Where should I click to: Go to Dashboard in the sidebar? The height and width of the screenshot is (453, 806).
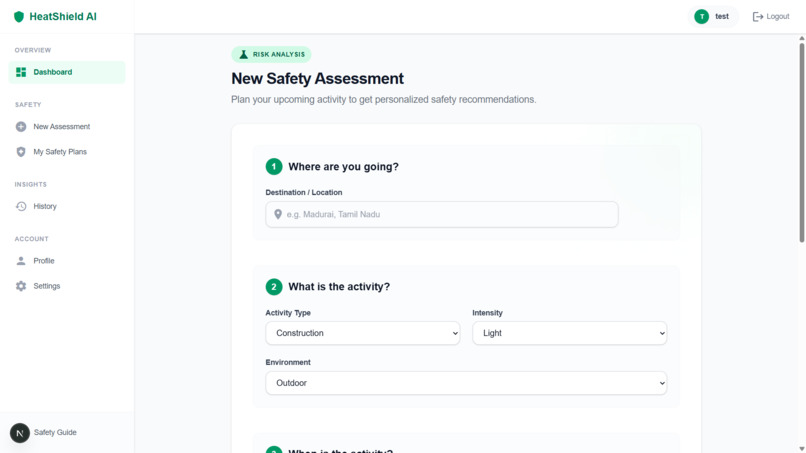coord(67,72)
